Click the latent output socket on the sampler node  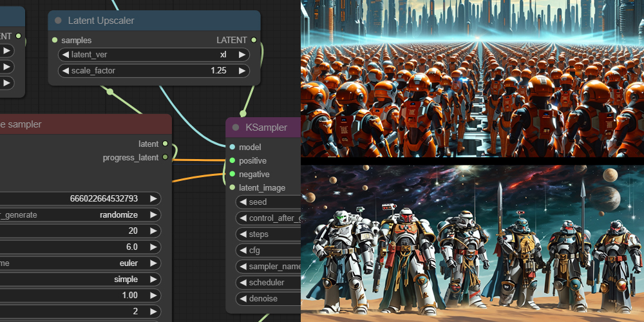tap(165, 144)
